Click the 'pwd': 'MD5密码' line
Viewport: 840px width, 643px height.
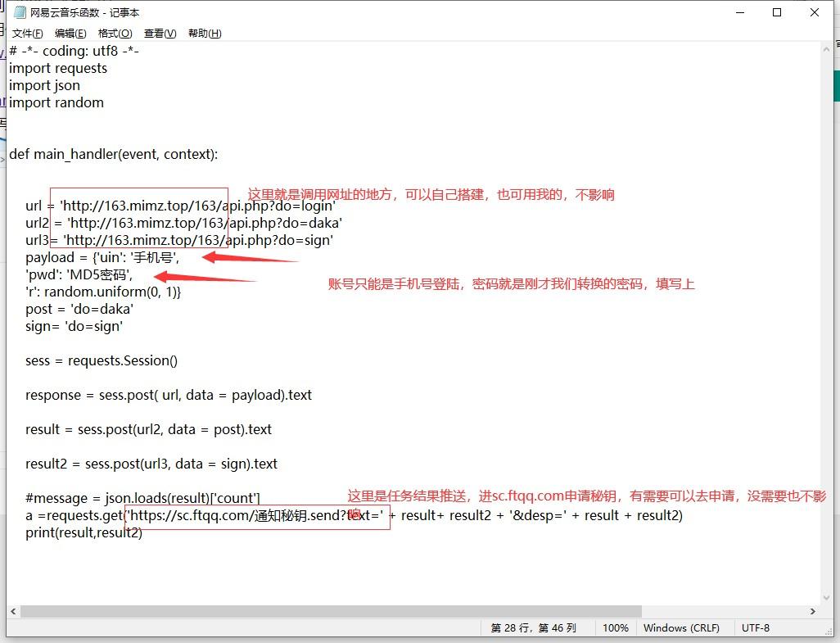pyautogui.click(x=79, y=274)
